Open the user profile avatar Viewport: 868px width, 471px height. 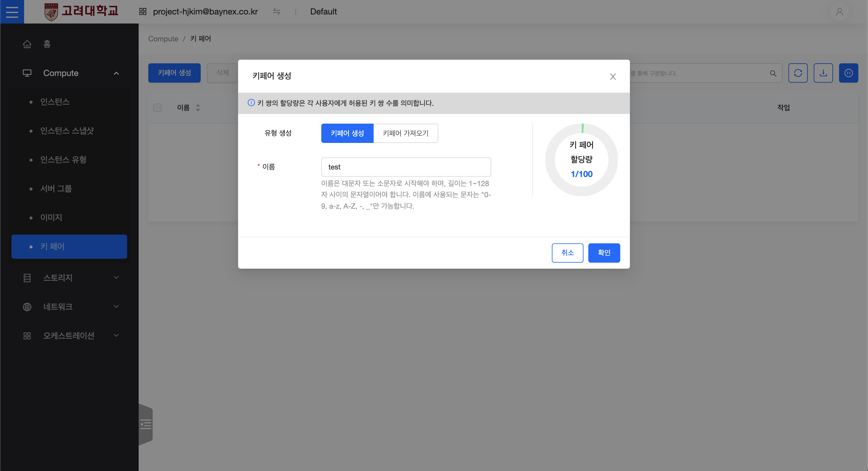839,12
